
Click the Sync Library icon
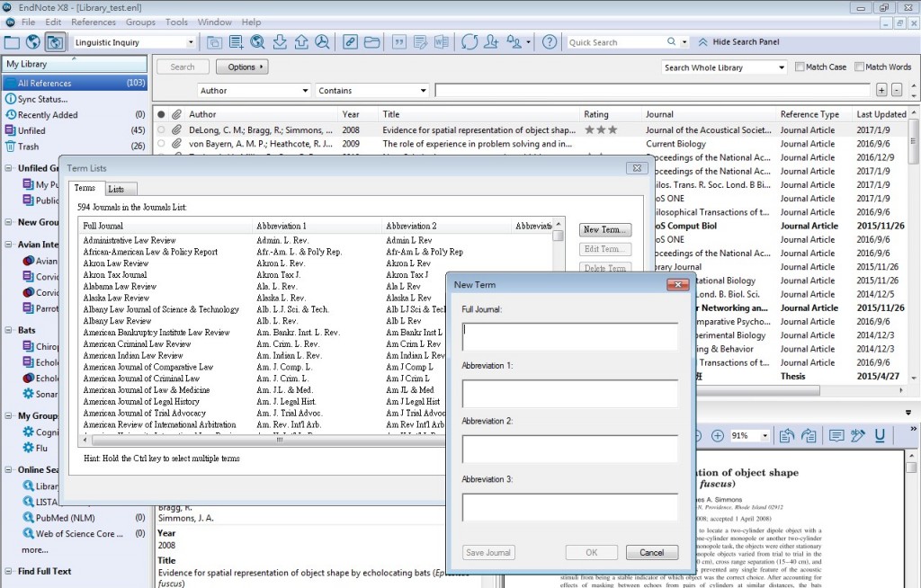coord(469,42)
